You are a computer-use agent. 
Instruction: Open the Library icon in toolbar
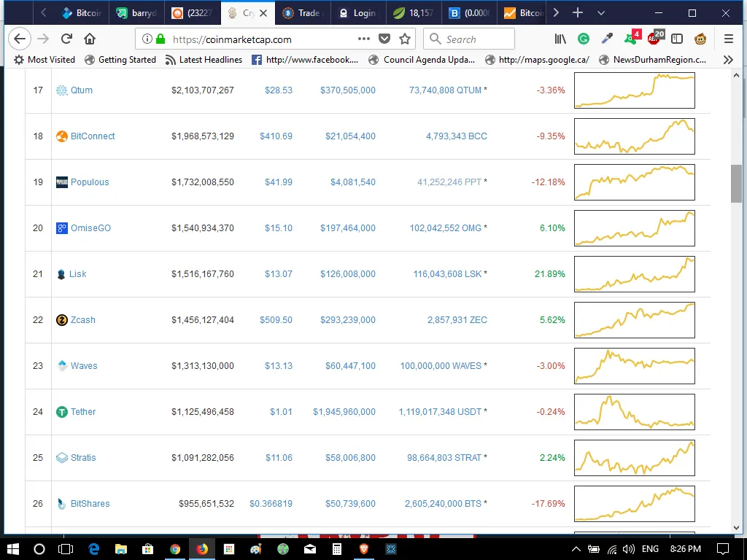coord(560,39)
